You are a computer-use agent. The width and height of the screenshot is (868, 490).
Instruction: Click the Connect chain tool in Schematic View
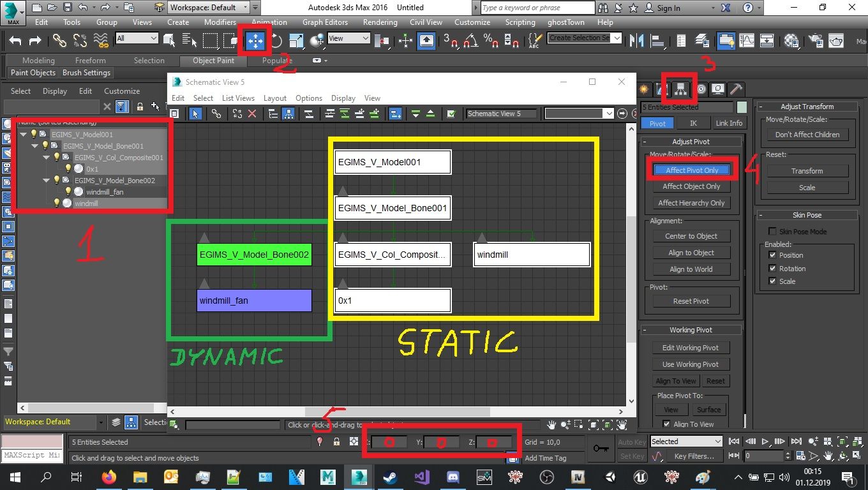pos(216,114)
